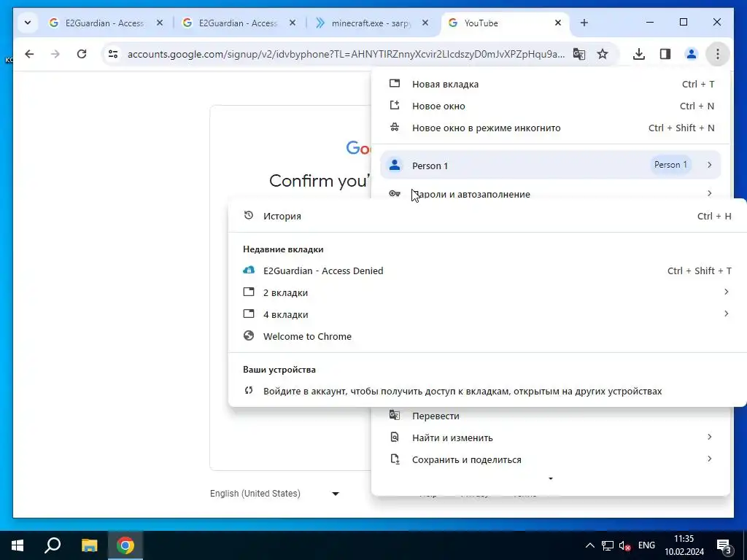Expand Найти и изменить submenu chevron
The image size is (747, 560).
(709, 437)
